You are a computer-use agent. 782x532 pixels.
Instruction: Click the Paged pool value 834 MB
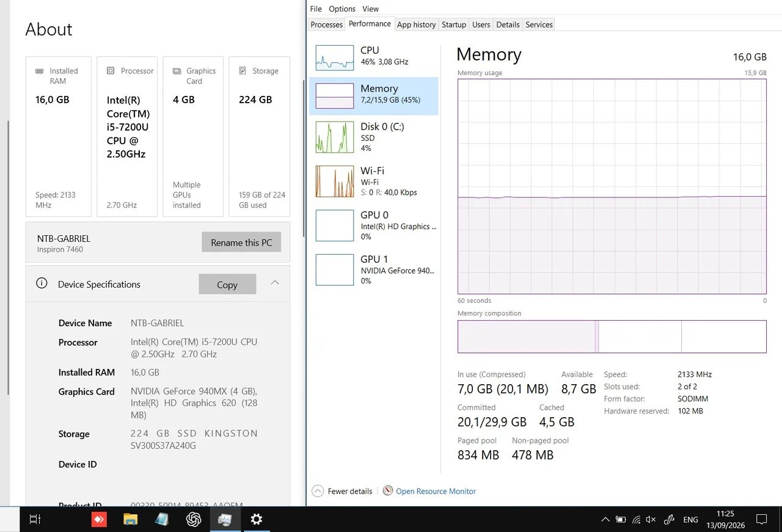click(478, 455)
